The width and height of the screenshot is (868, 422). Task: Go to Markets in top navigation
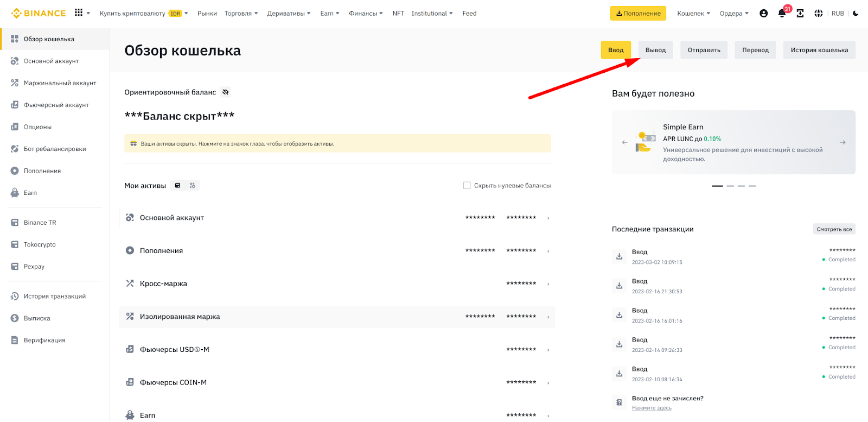coord(207,14)
